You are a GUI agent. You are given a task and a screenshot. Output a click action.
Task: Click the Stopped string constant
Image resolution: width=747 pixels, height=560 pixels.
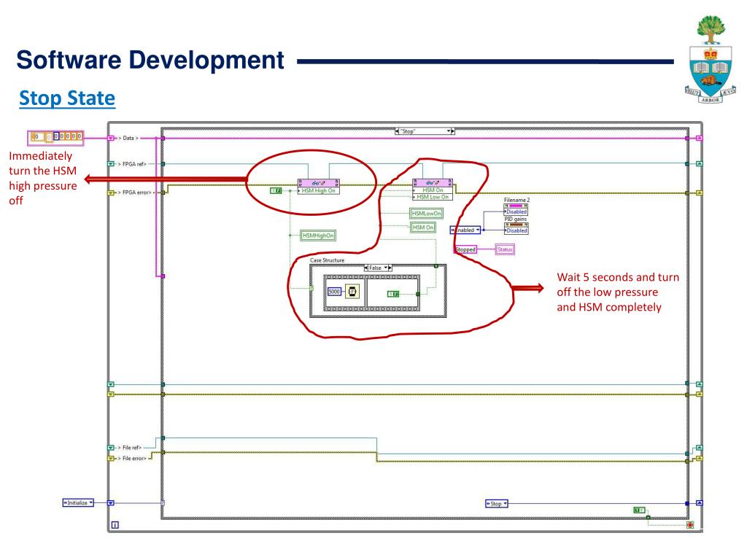465,249
